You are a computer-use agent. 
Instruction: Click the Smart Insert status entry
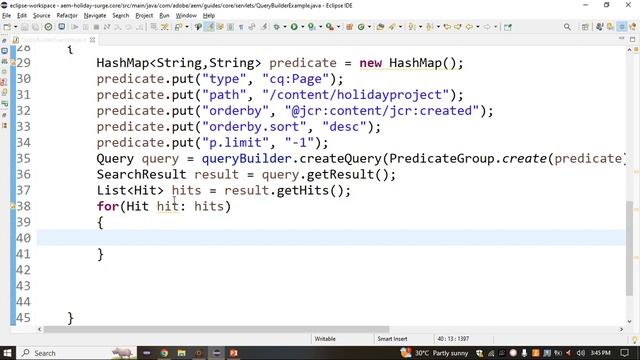392,339
